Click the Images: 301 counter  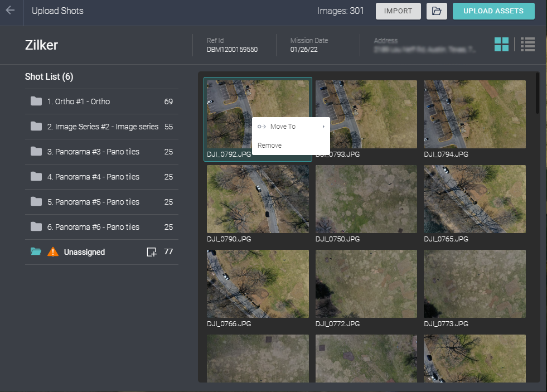341,11
